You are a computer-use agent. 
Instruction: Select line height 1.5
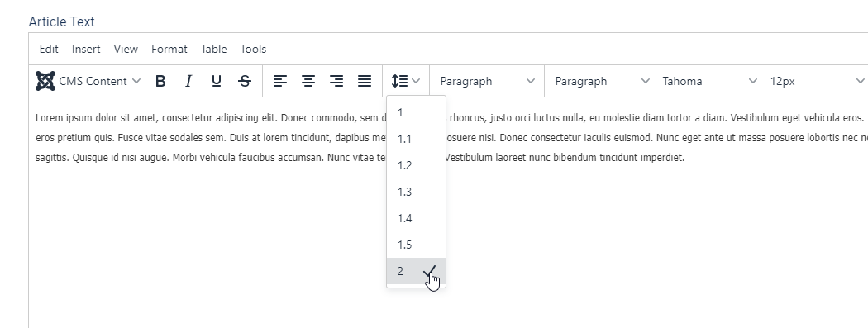point(417,245)
